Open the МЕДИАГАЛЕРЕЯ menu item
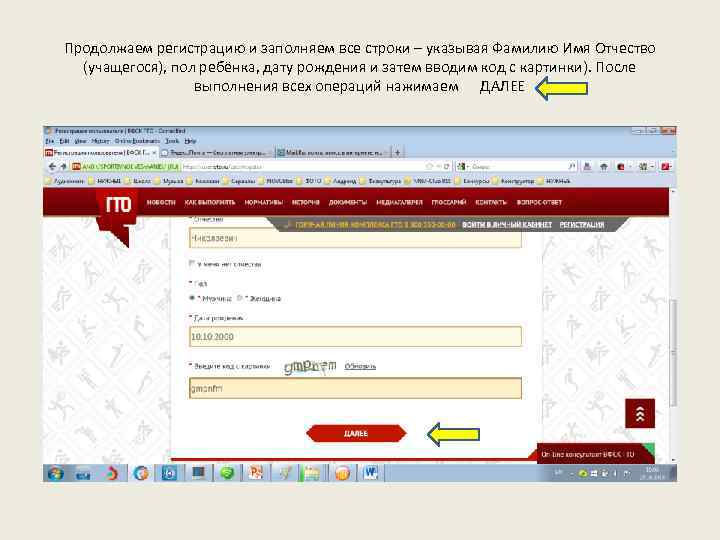 click(399, 202)
